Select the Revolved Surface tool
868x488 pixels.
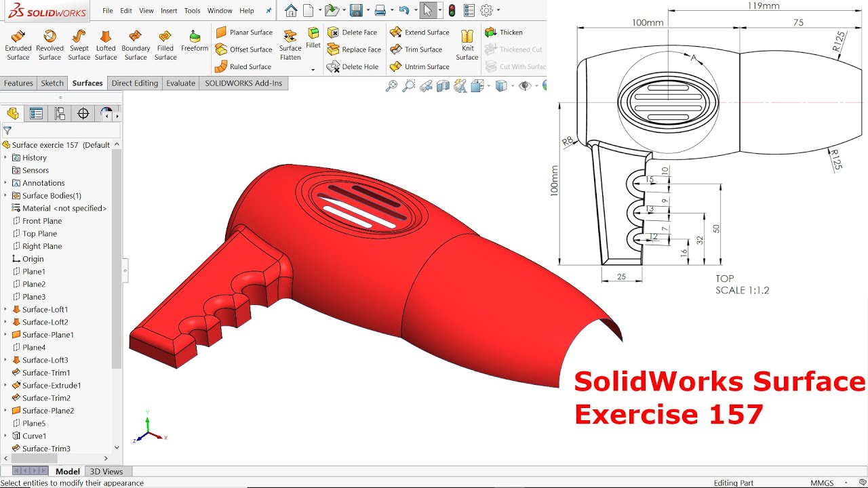[50, 45]
